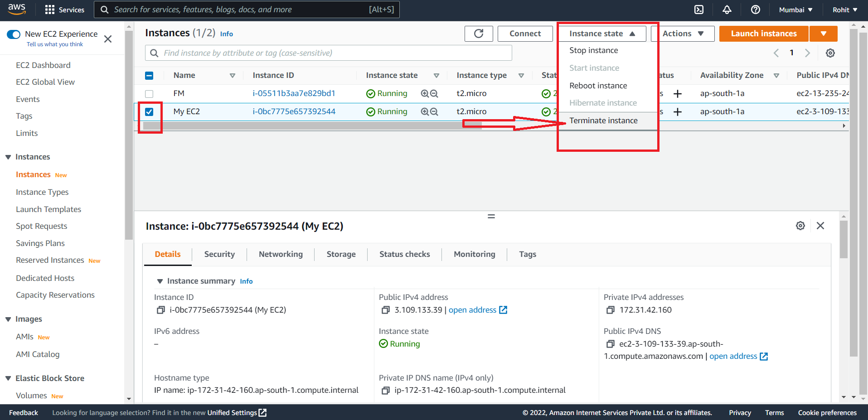Open the AWS home logo
868x420 pixels.
(x=17, y=9)
